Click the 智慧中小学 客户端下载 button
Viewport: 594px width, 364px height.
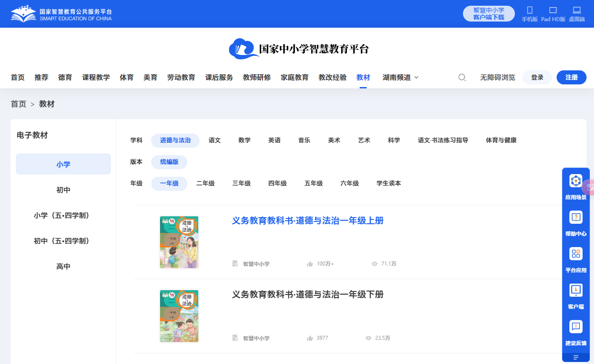tap(488, 14)
